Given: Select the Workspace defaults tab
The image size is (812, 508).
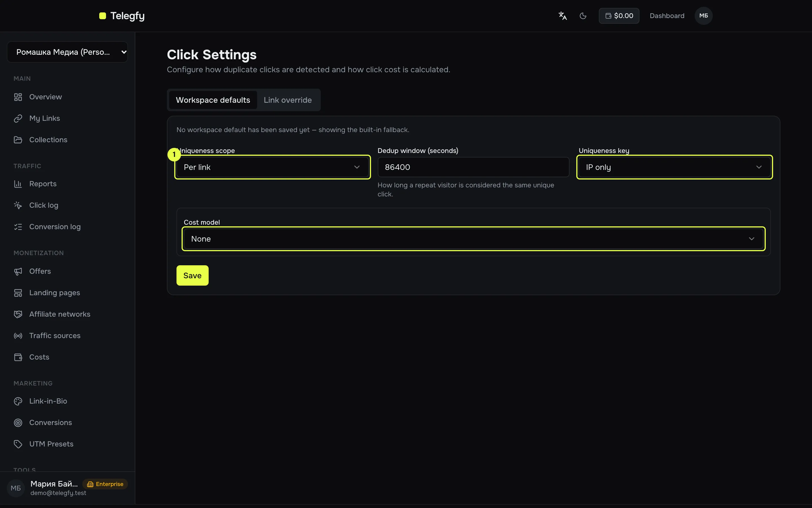Looking at the screenshot, I should click(x=213, y=100).
